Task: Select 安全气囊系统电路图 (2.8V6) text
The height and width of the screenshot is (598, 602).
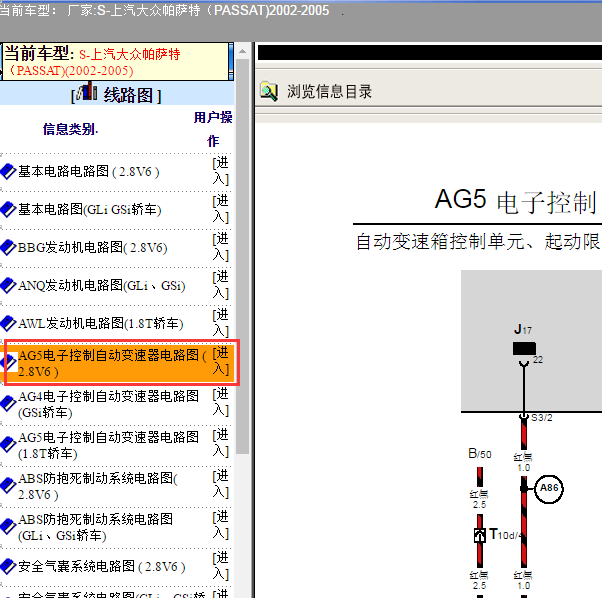Action: pos(102,566)
